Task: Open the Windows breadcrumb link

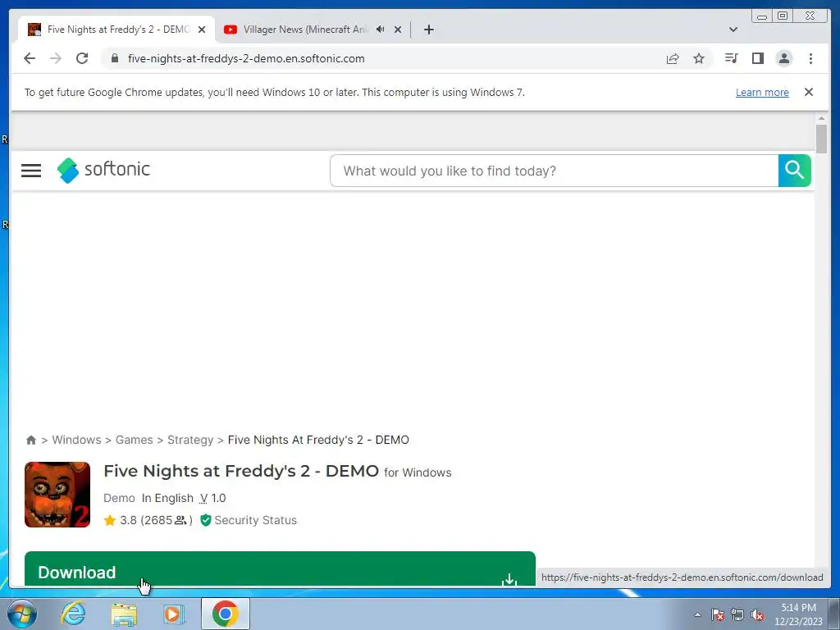Action: coord(76,440)
